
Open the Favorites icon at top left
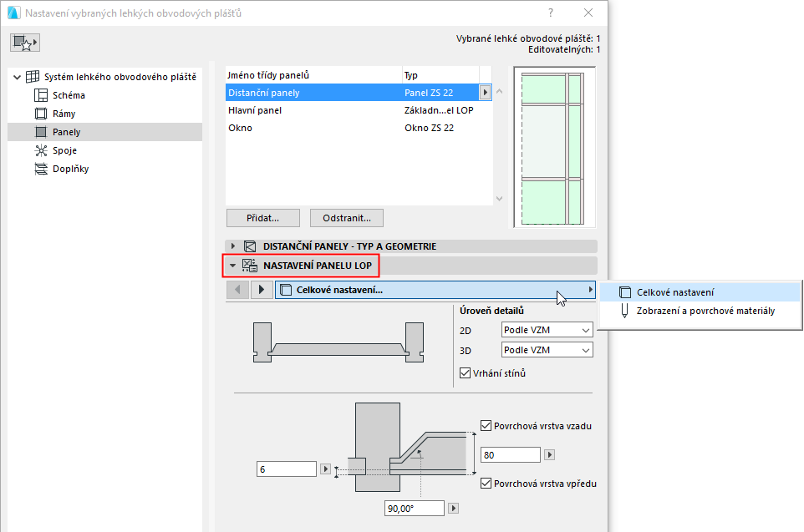coord(24,41)
